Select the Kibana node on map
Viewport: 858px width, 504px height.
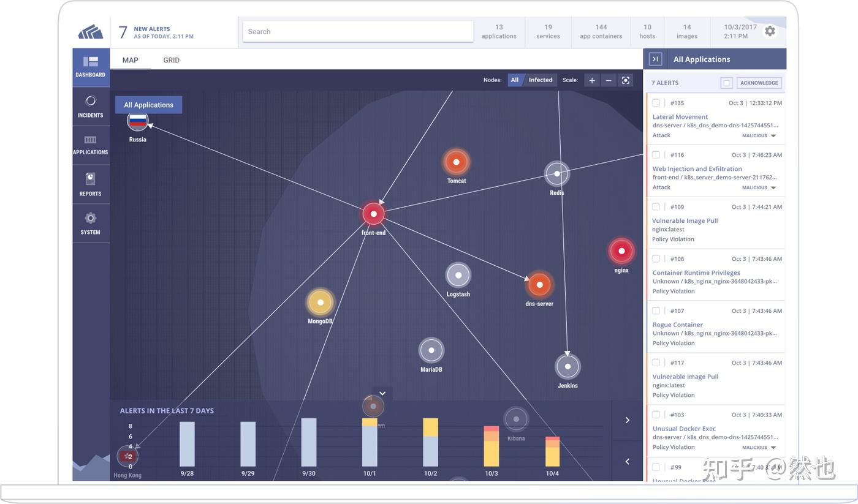click(516, 419)
